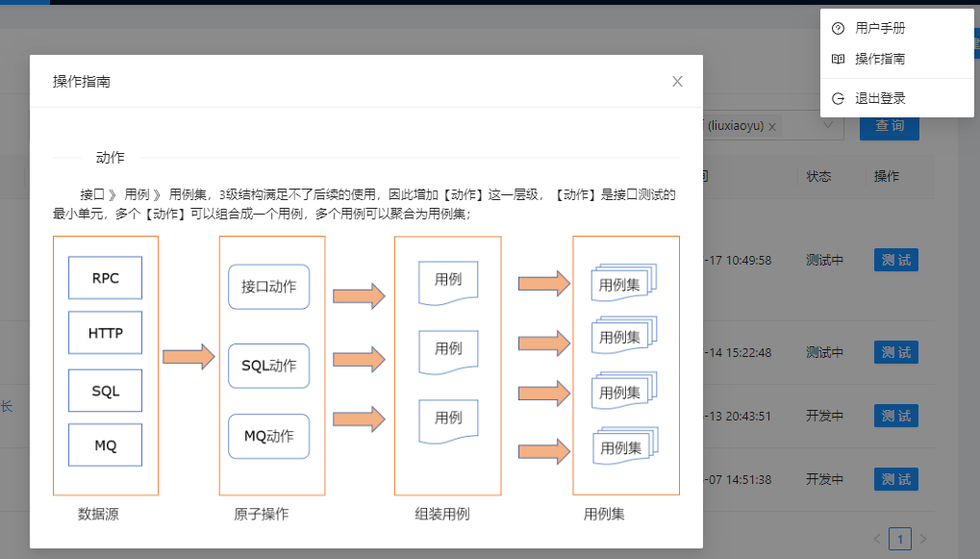This screenshot has height=559, width=980.
Task: Click the 原子操作 caption under the diagram
Action: (x=262, y=514)
